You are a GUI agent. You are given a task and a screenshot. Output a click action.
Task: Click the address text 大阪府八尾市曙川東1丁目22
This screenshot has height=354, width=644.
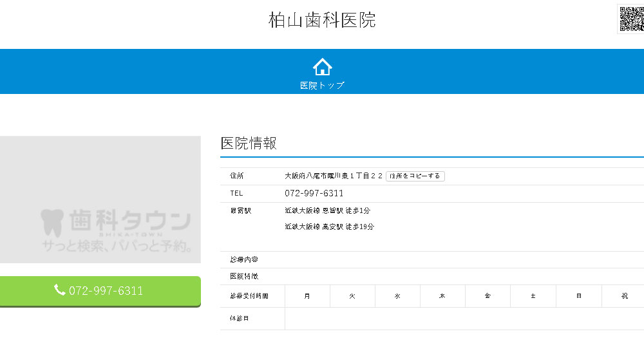334,176
